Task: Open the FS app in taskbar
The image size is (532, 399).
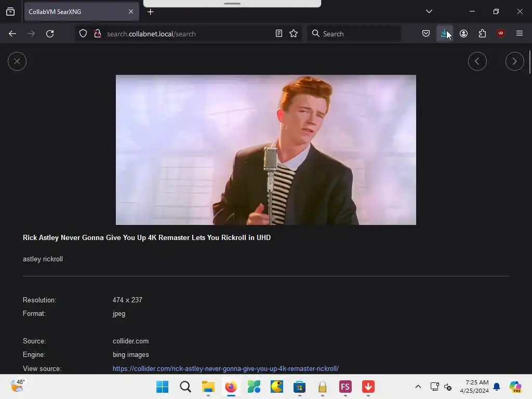Action: (x=345, y=387)
